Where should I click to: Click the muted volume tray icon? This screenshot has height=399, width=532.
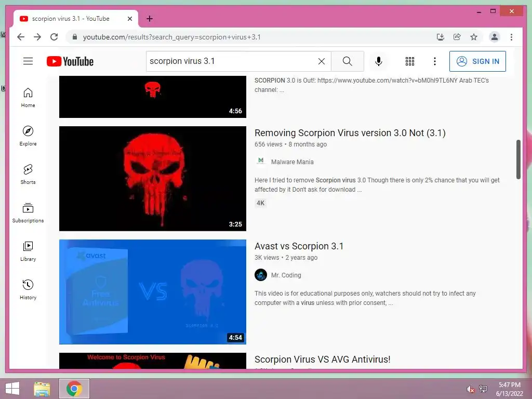[x=470, y=389]
